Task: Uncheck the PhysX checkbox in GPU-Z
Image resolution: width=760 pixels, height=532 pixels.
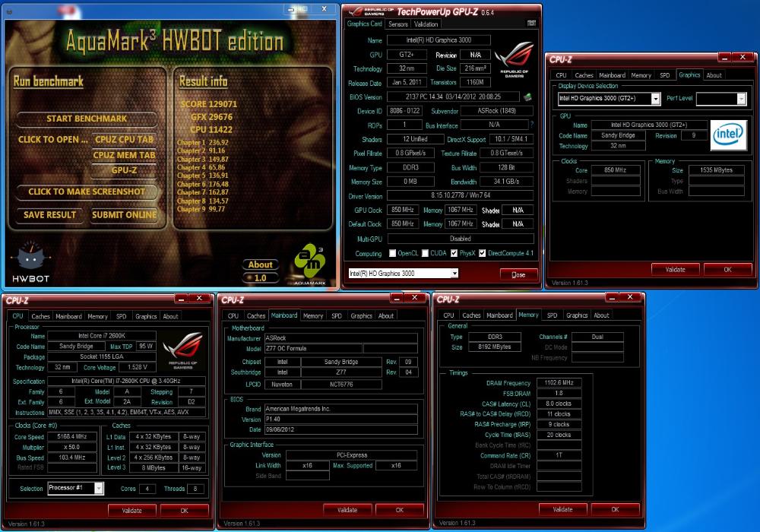Action: point(454,253)
